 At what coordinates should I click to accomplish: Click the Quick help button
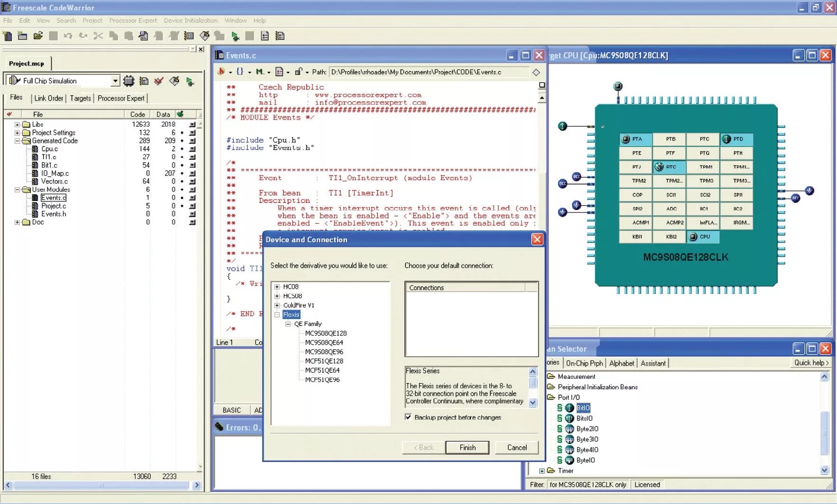(x=811, y=363)
